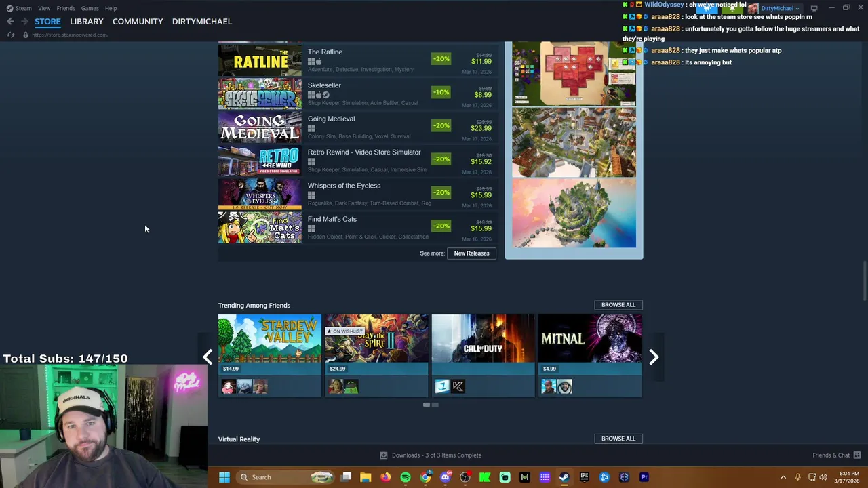The height and width of the screenshot is (488, 868).
Task: Open the MITNAL game capsule
Action: (590, 355)
